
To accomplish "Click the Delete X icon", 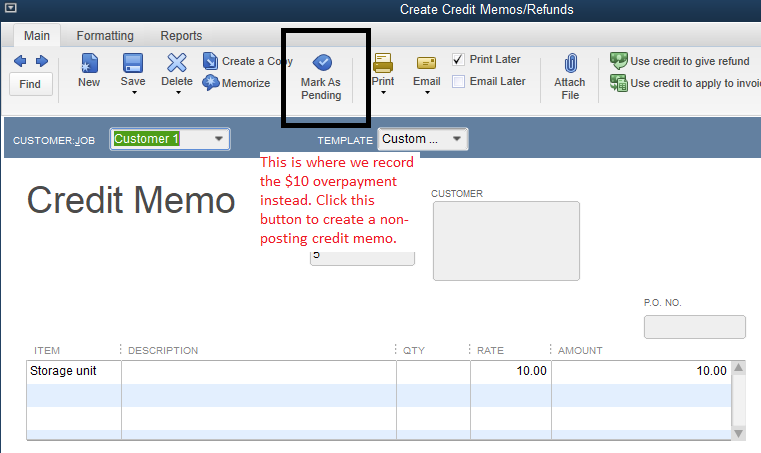I will (x=177, y=63).
